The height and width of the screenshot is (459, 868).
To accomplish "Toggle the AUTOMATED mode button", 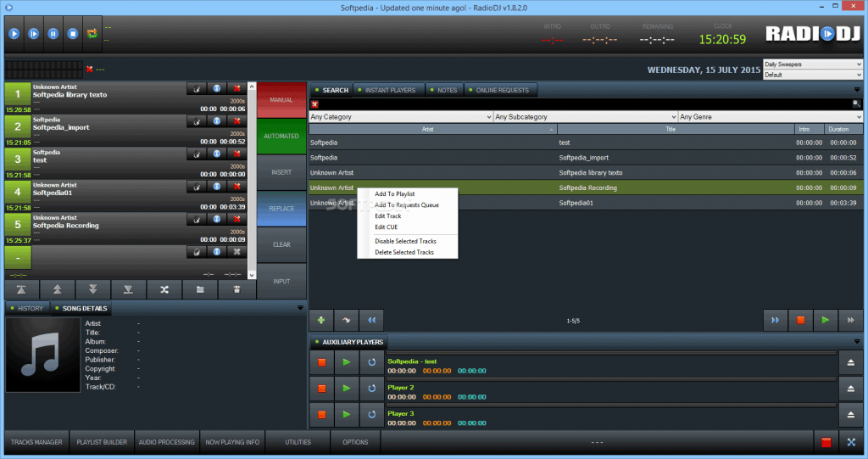I will pos(281,136).
